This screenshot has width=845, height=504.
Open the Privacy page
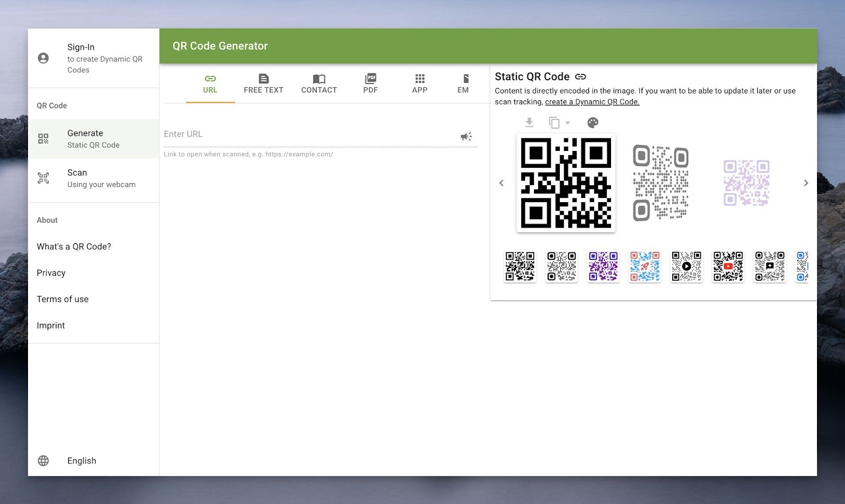click(x=51, y=273)
